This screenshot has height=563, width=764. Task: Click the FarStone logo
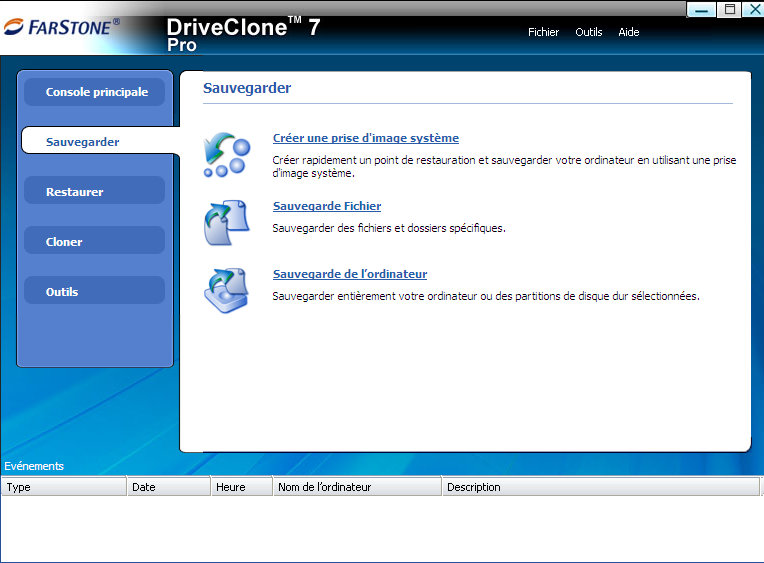[62, 27]
